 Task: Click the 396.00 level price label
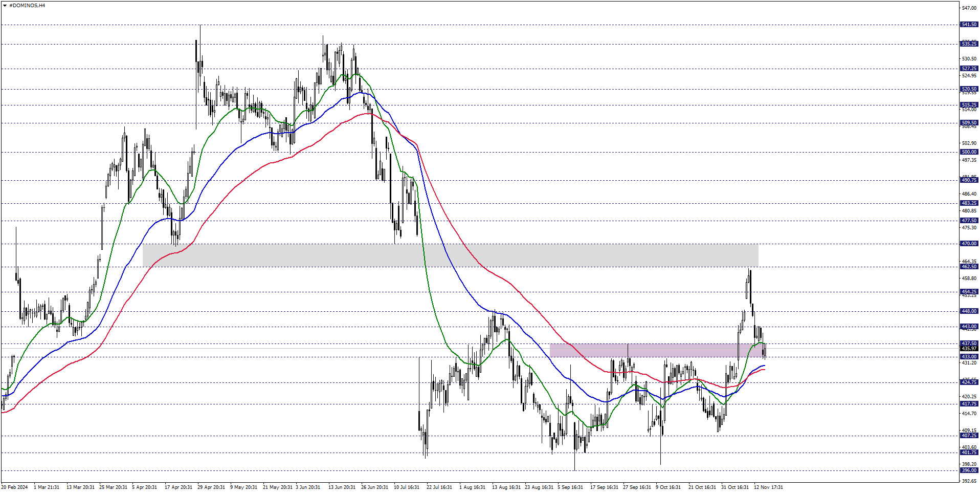point(969,470)
